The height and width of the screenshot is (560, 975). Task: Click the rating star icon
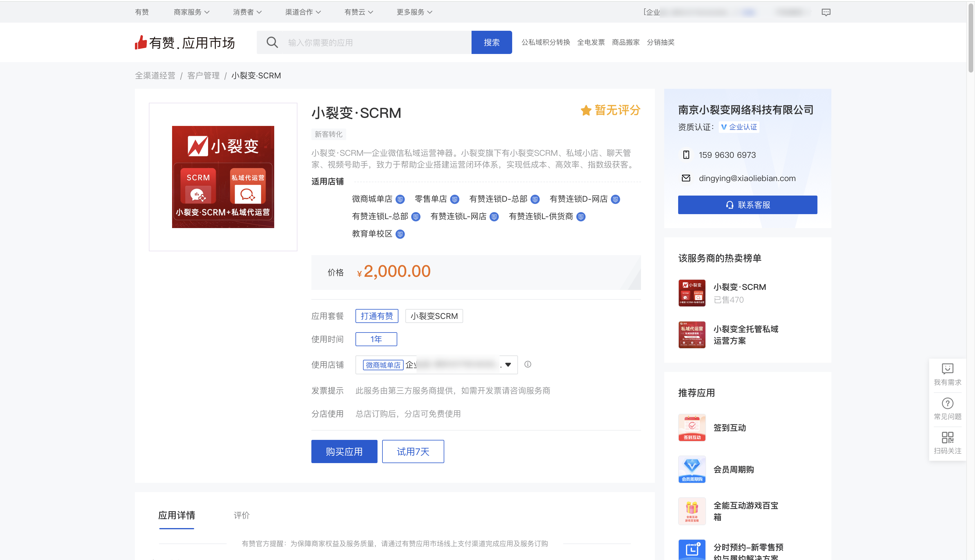pos(586,110)
